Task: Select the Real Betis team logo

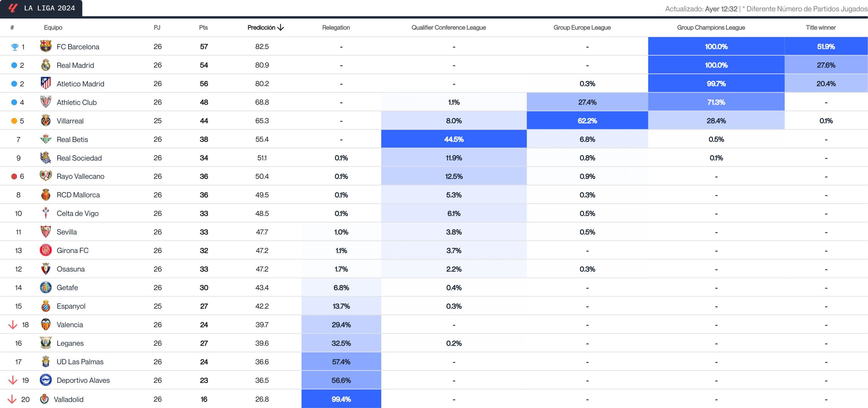Action: [x=46, y=139]
